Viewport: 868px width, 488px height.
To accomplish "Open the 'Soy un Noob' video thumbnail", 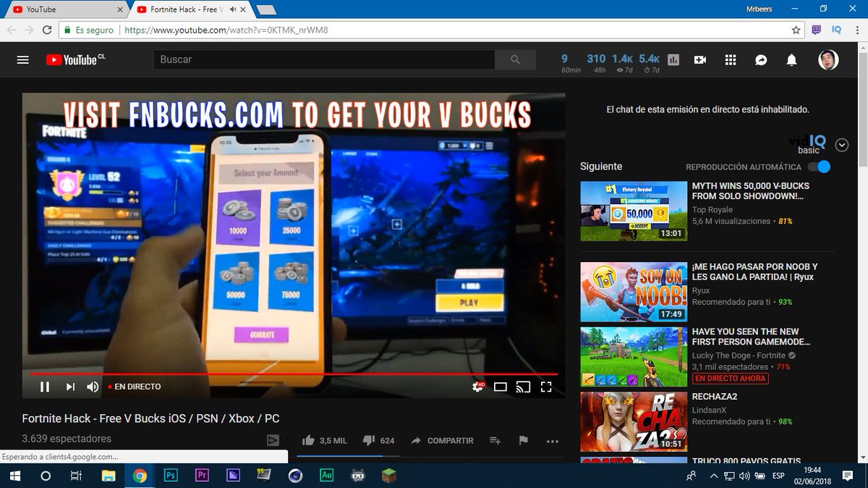I will [634, 292].
